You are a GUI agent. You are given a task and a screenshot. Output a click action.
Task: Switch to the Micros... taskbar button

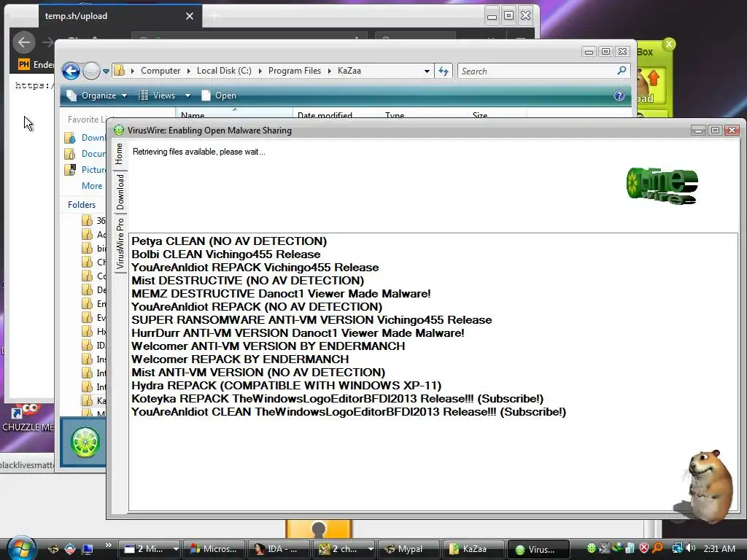coord(214,549)
